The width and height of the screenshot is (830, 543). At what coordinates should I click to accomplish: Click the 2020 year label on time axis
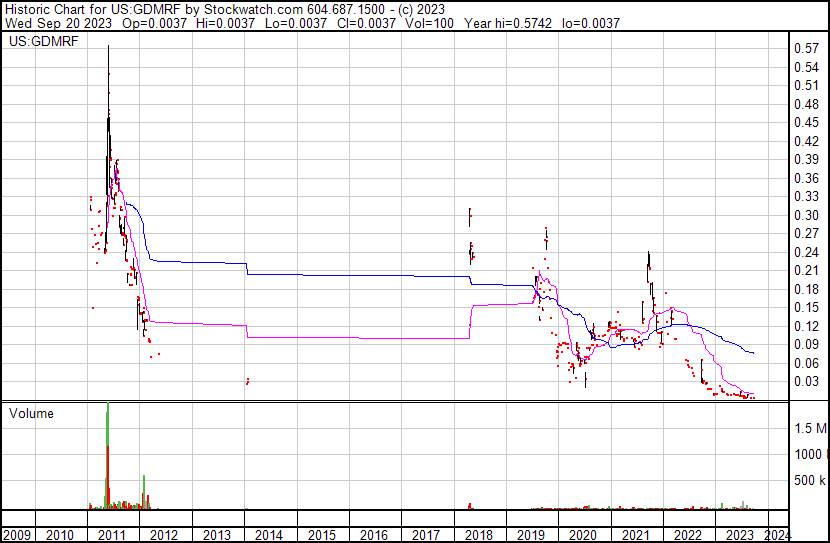point(583,535)
